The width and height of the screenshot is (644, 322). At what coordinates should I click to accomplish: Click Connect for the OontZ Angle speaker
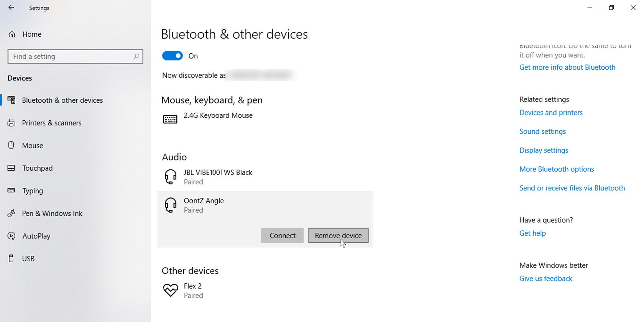coord(282,235)
